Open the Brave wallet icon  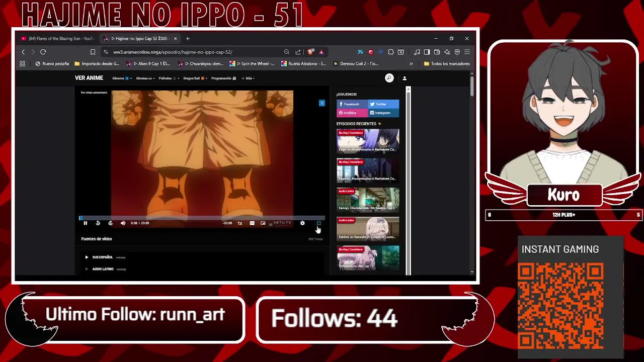437,52
